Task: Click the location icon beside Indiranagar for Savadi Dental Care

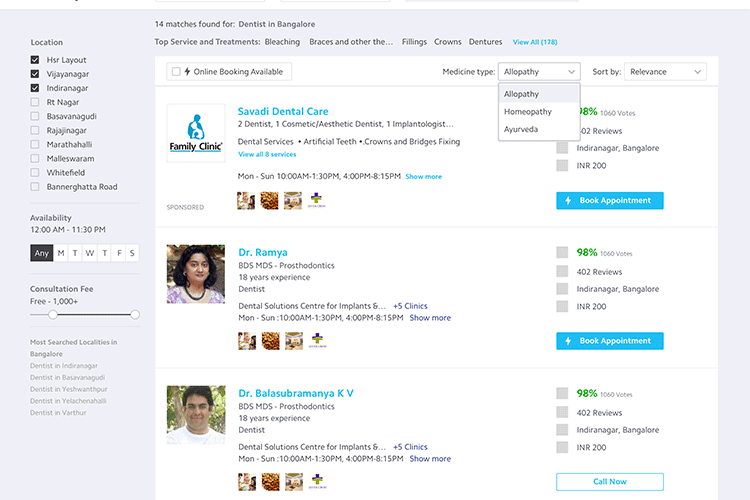Action: tap(562, 148)
